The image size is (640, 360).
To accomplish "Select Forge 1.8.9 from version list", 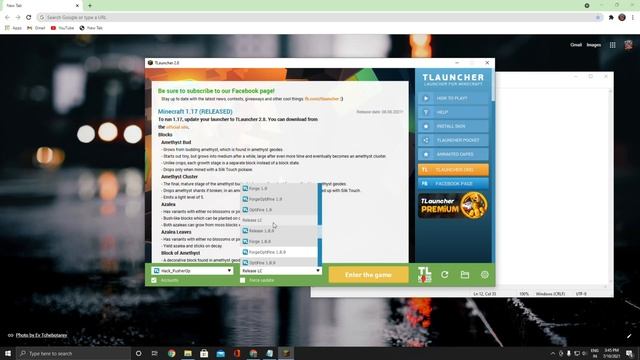I will pyautogui.click(x=279, y=242).
